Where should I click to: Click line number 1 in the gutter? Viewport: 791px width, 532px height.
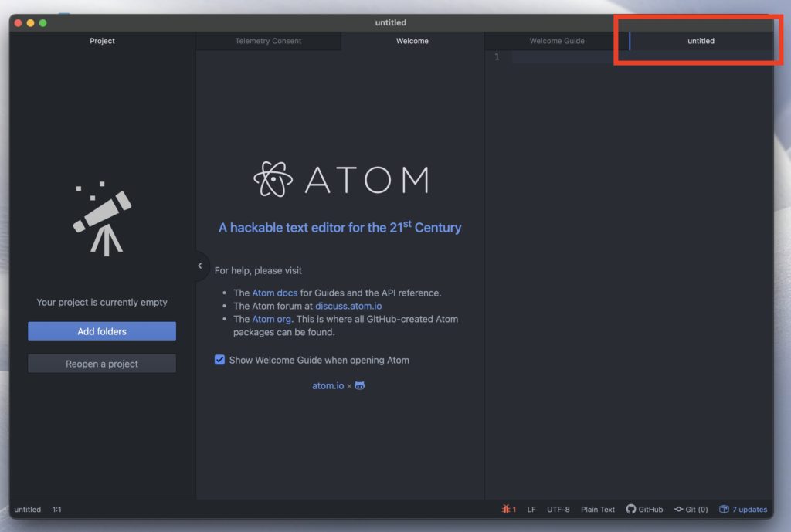(x=497, y=57)
